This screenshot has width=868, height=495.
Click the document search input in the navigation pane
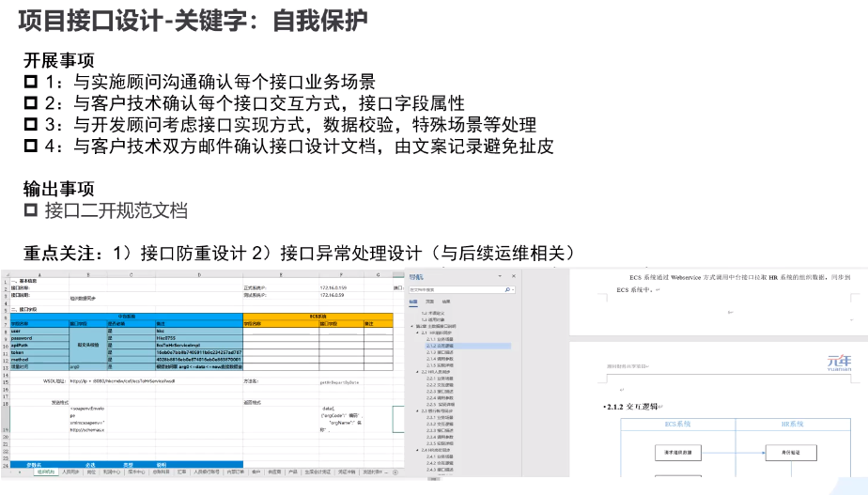click(x=457, y=289)
